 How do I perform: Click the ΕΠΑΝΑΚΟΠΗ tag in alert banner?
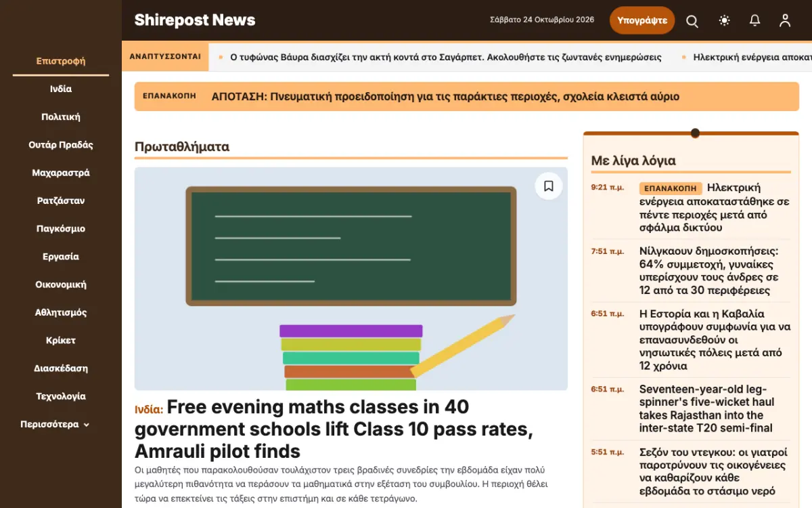click(169, 96)
